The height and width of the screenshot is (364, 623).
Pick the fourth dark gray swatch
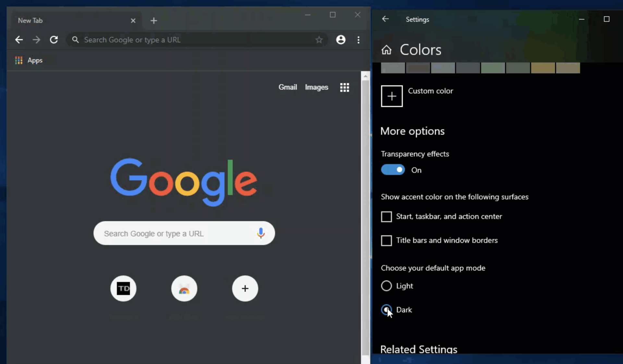(x=468, y=68)
